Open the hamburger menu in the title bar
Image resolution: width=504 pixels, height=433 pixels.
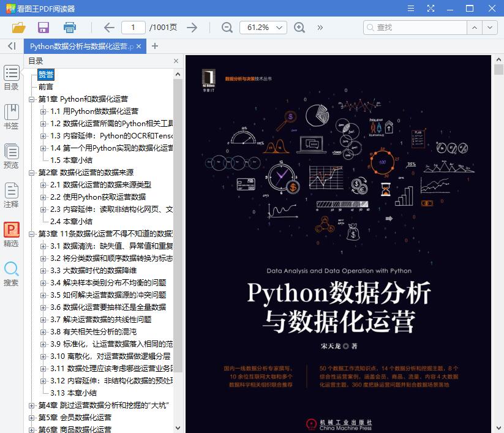pos(411,9)
